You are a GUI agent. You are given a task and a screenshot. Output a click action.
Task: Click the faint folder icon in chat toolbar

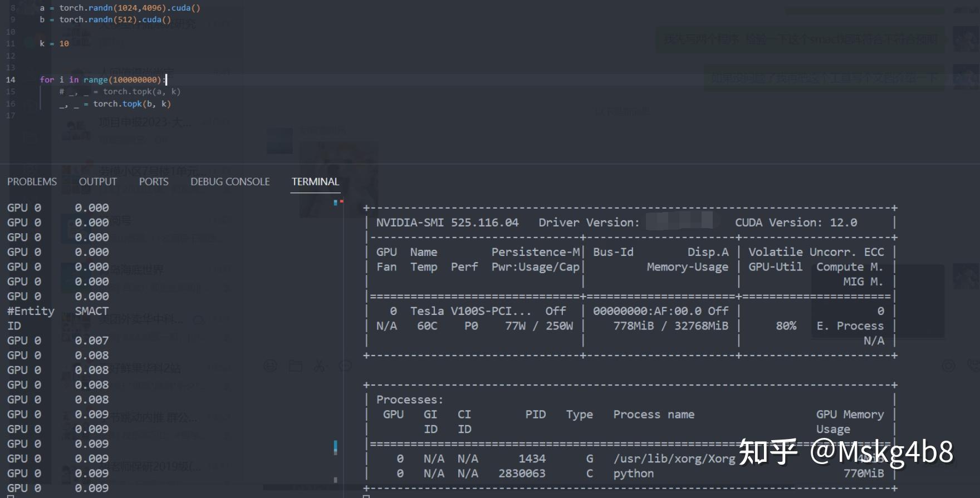(x=295, y=366)
